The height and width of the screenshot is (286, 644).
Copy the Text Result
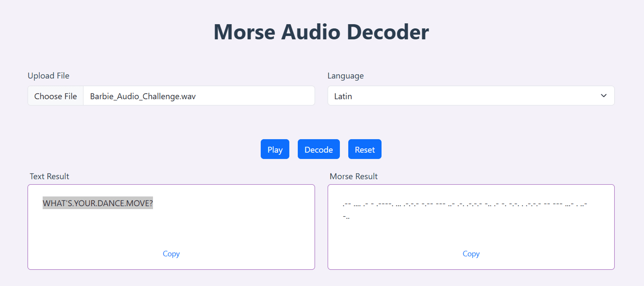click(x=171, y=254)
